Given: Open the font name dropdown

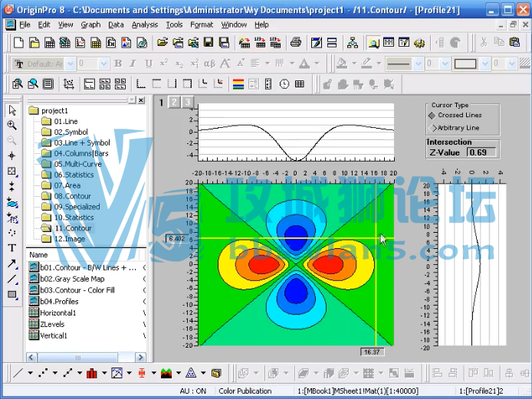Looking at the screenshot, I should [x=71, y=64].
